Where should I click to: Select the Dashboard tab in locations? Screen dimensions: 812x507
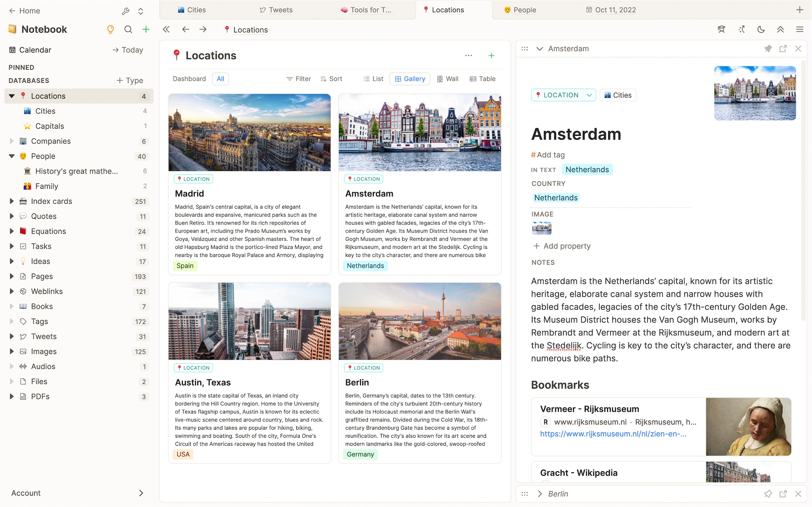[189, 78]
